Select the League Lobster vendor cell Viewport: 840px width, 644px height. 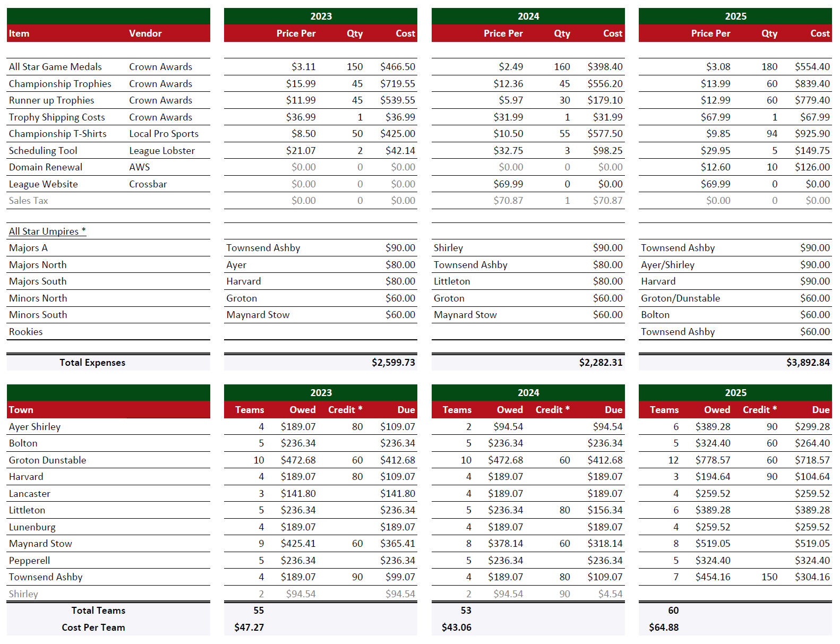pos(162,151)
